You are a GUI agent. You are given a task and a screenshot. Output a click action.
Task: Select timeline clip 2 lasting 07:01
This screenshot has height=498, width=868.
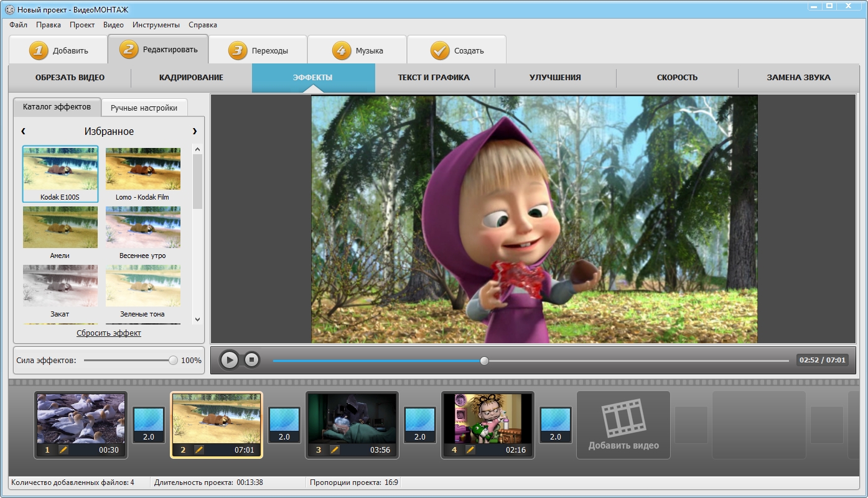click(217, 425)
